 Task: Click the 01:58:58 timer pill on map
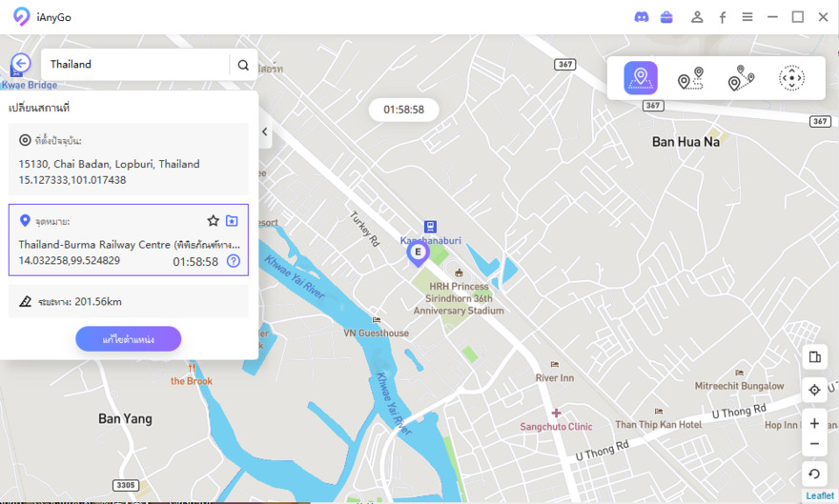click(404, 110)
